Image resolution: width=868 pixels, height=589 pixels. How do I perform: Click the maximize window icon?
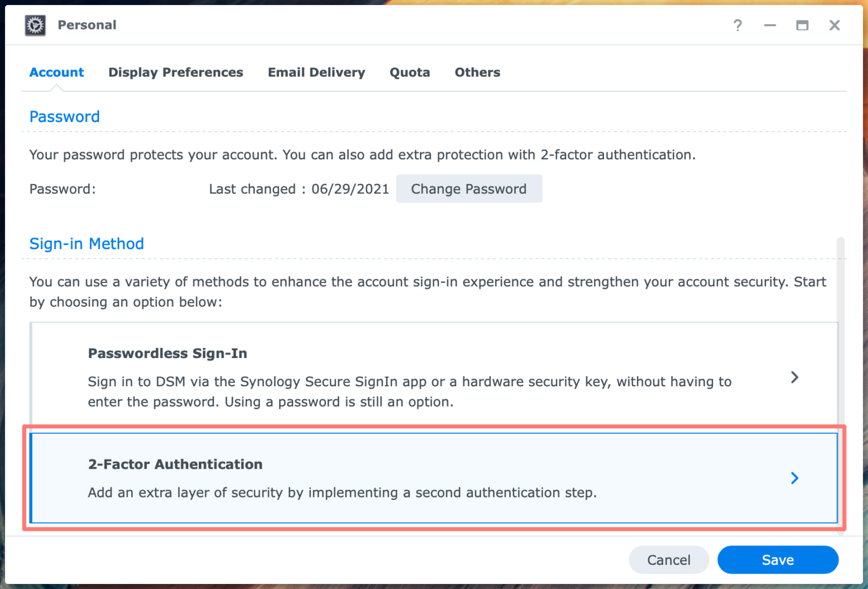pos(802,25)
